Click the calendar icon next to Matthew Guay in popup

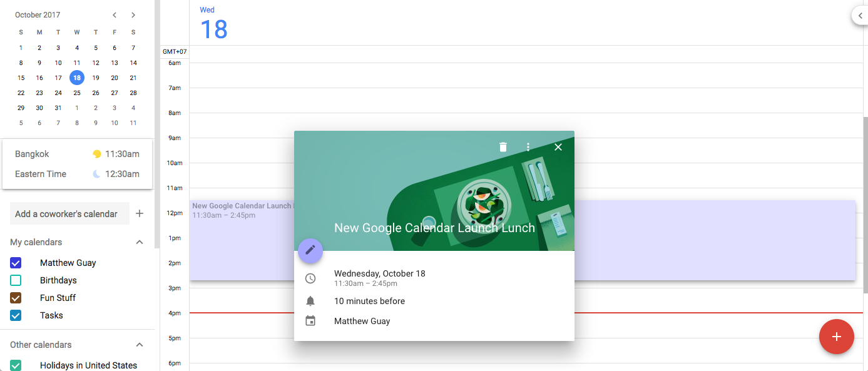click(310, 321)
